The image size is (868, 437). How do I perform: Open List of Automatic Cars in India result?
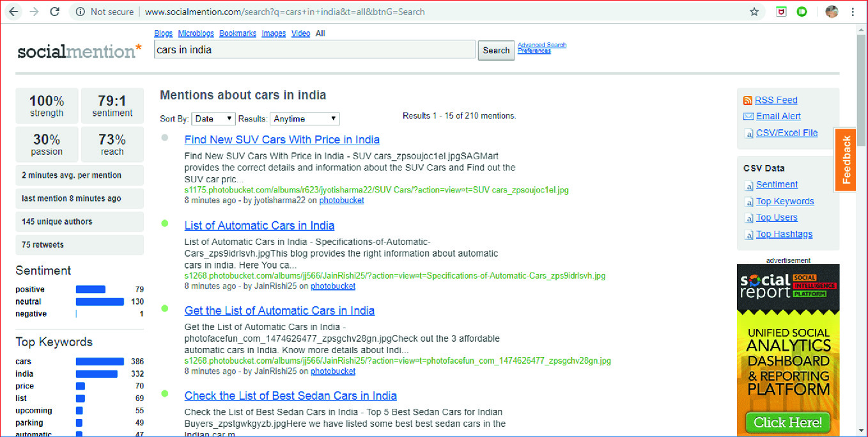[260, 225]
